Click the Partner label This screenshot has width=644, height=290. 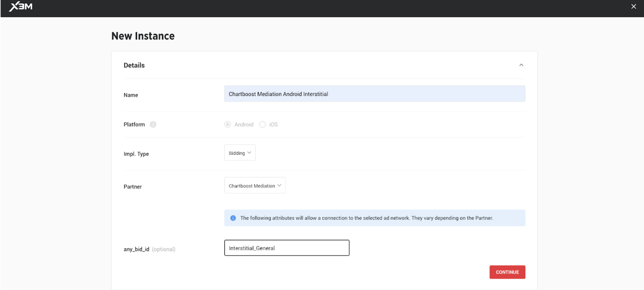(x=133, y=187)
